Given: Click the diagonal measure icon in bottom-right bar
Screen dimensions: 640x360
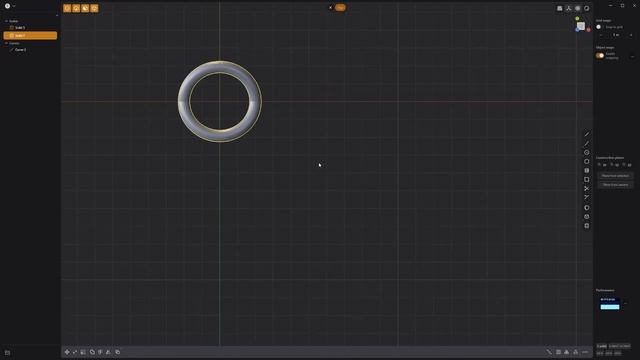Looking at the screenshot, I should point(549,352).
